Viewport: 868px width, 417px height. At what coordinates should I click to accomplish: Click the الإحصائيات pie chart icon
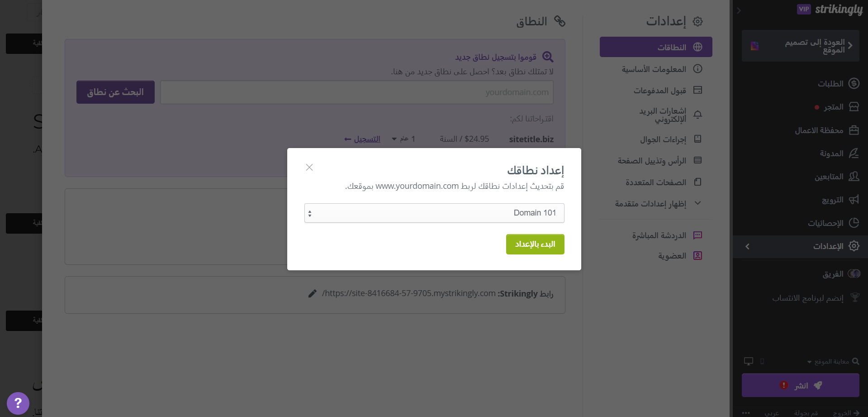[854, 223]
